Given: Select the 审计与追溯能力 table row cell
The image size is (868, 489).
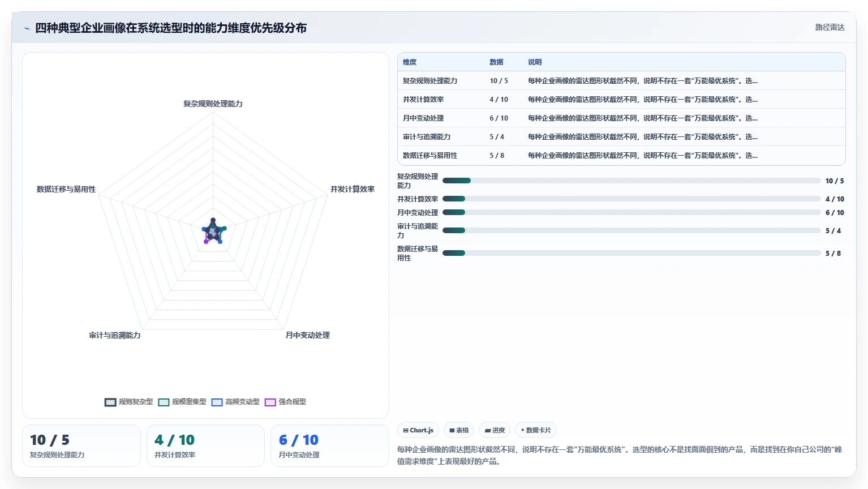Looking at the screenshot, I should pyautogui.click(x=427, y=137).
